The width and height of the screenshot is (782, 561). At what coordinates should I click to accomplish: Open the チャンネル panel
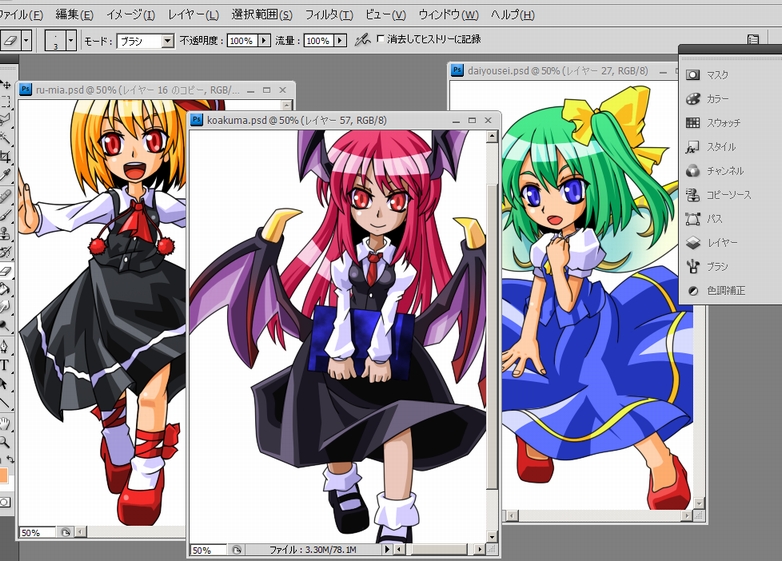715,171
